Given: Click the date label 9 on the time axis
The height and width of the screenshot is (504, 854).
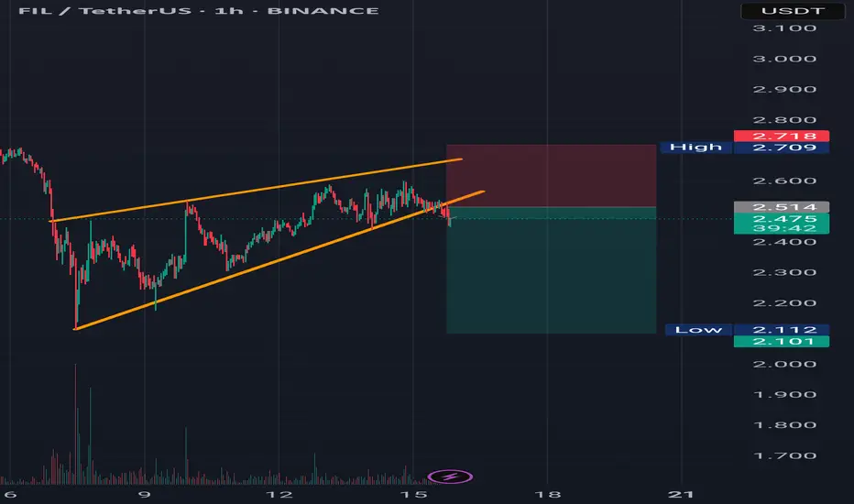Looking at the screenshot, I should pyautogui.click(x=145, y=495).
